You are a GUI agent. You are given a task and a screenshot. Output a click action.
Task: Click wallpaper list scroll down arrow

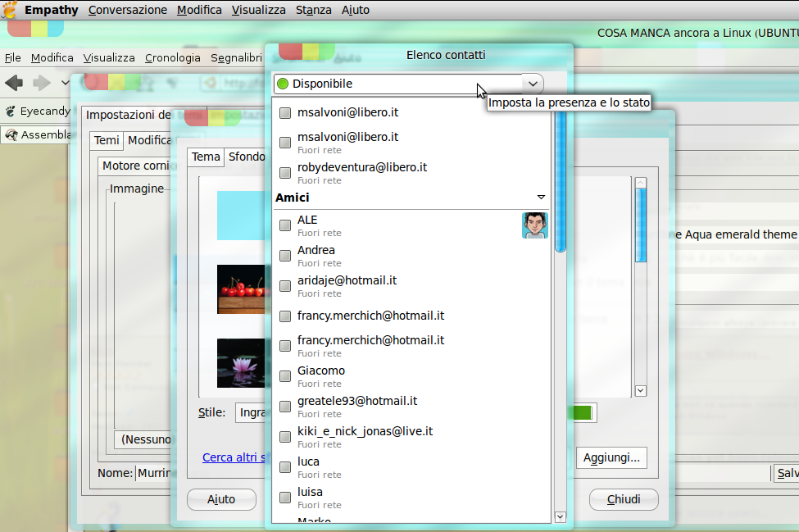(x=641, y=391)
